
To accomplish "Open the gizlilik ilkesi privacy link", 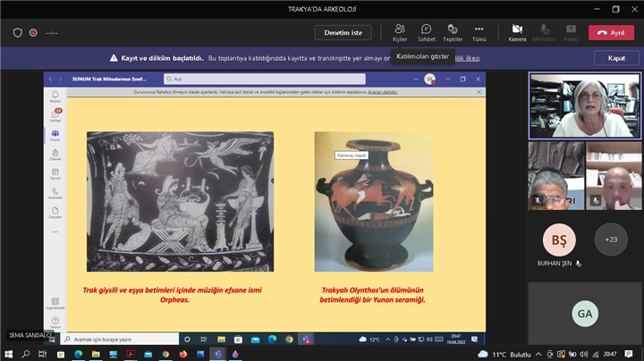I will click(x=467, y=58).
